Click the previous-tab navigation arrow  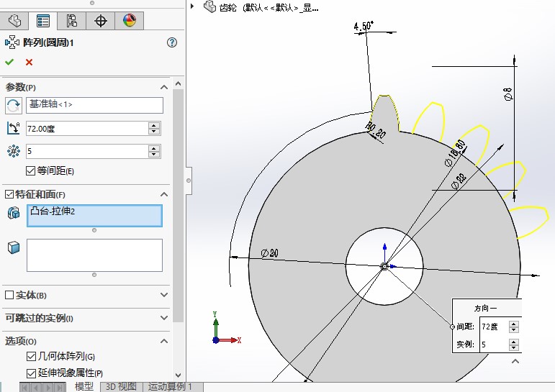click(x=36, y=388)
